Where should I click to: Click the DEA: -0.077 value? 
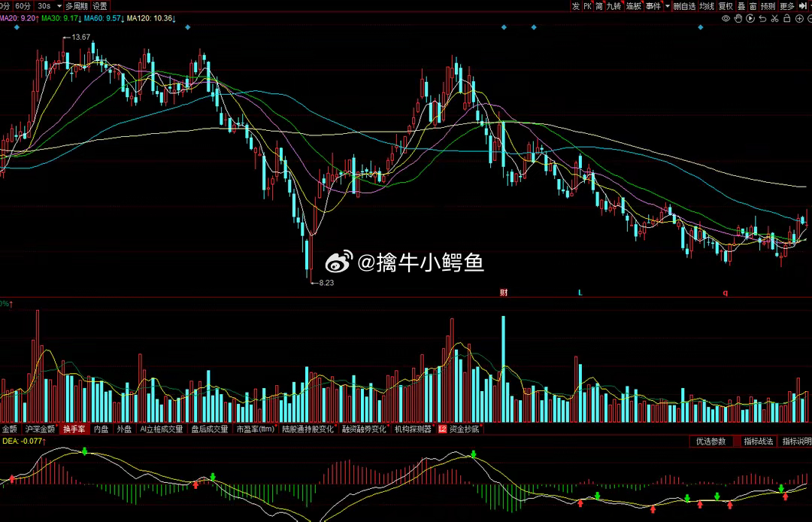24,442
